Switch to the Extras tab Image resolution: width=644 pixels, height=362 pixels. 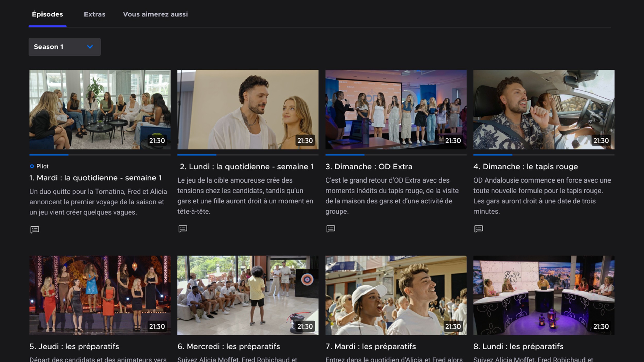(95, 14)
